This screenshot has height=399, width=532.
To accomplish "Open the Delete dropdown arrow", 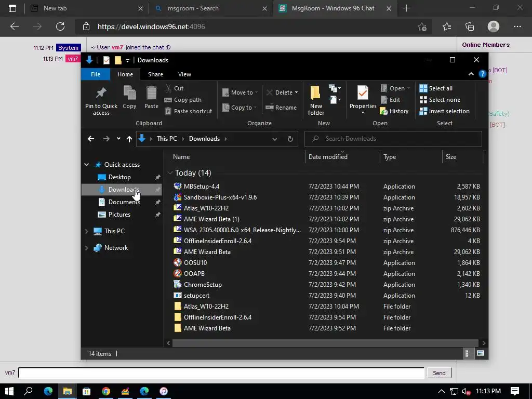I will [x=296, y=92].
